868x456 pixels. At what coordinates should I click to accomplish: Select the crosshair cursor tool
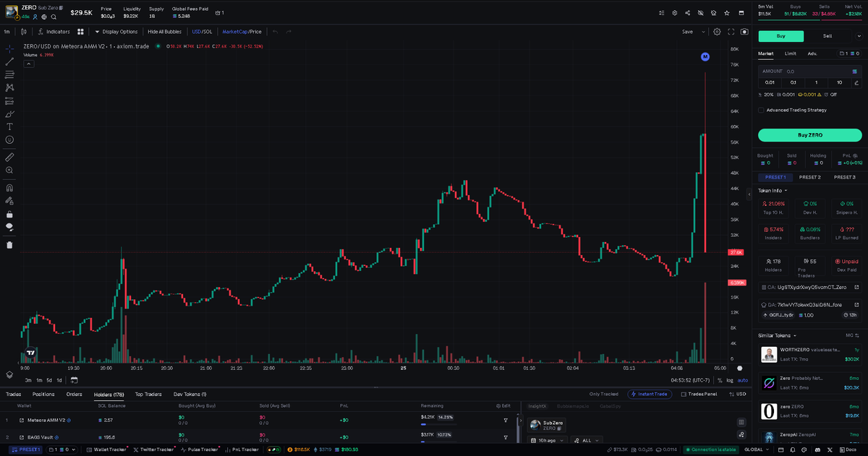pos(9,48)
